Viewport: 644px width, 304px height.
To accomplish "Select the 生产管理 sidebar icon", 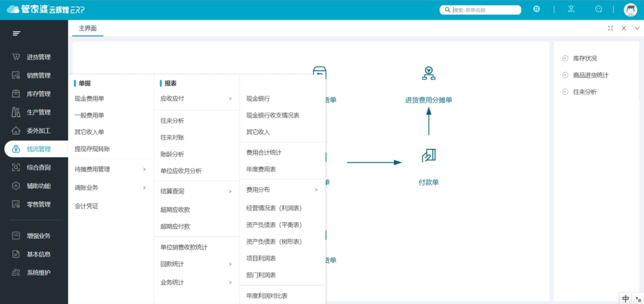I will click(x=16, y=112).
